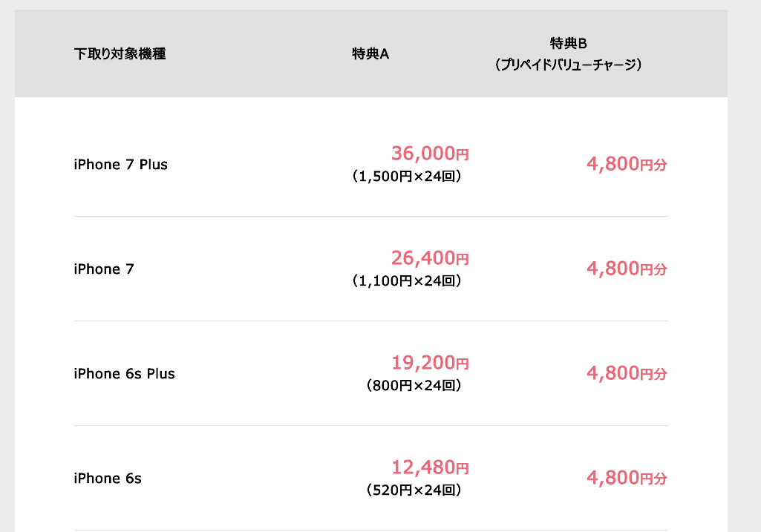761x532 pixels.
Task: Click the 19,200円 price amount
Action: (x=430, y=363)
